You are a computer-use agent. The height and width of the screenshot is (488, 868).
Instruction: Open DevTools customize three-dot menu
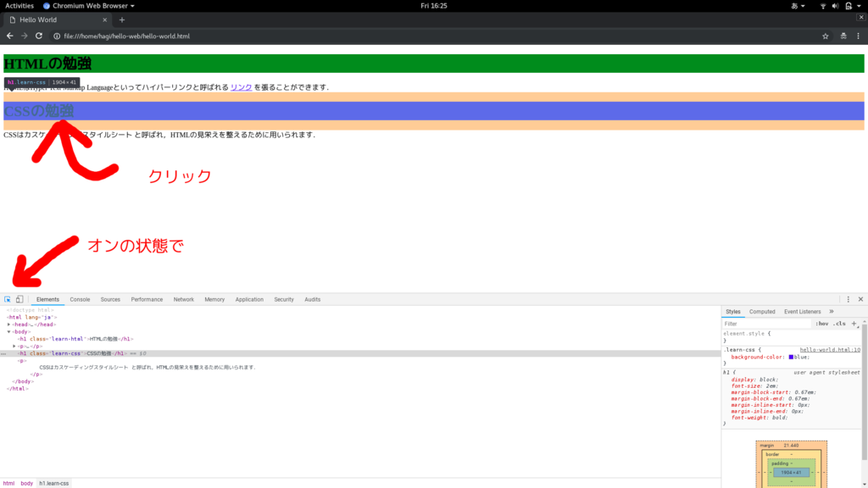[x=848, y=299]
